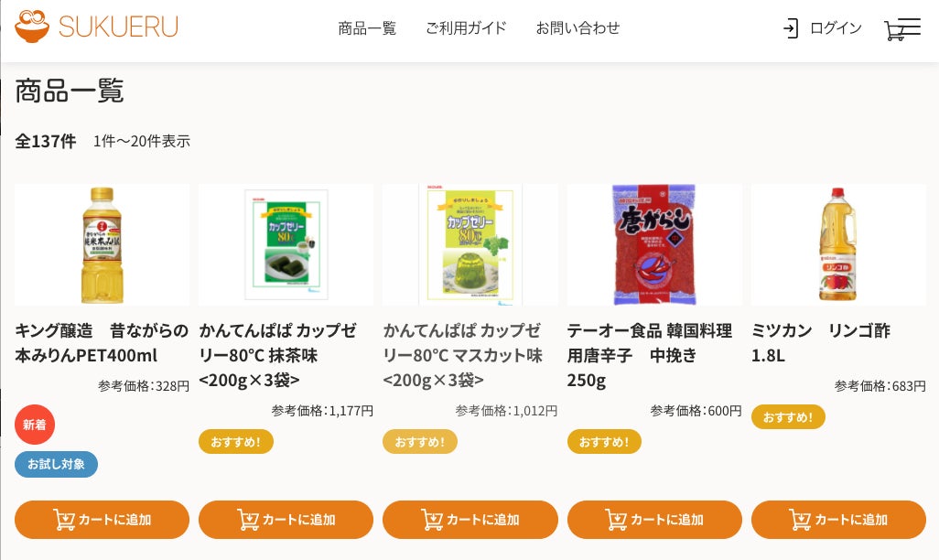Open the muscat jelly product image
The image size is (939, 560).
470,244
